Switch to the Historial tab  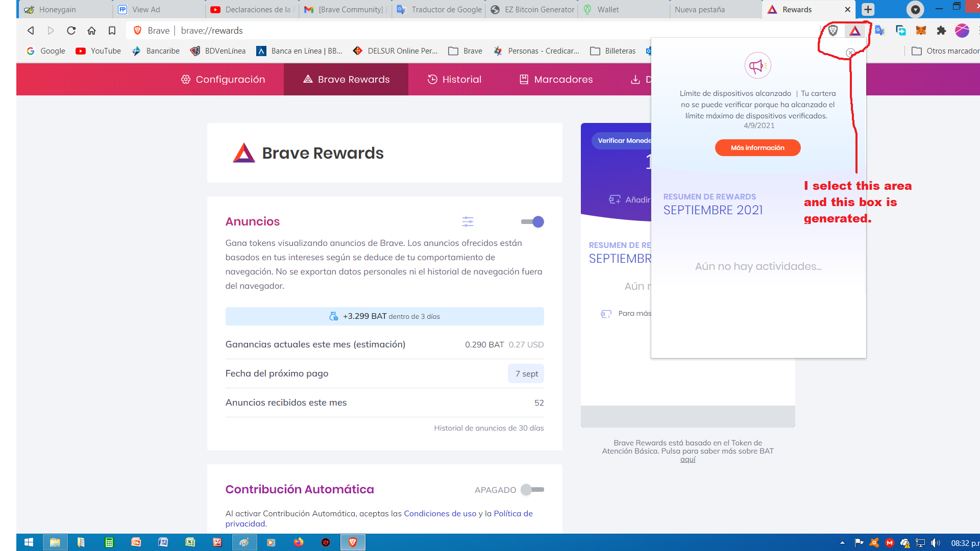tap(454, 79)
